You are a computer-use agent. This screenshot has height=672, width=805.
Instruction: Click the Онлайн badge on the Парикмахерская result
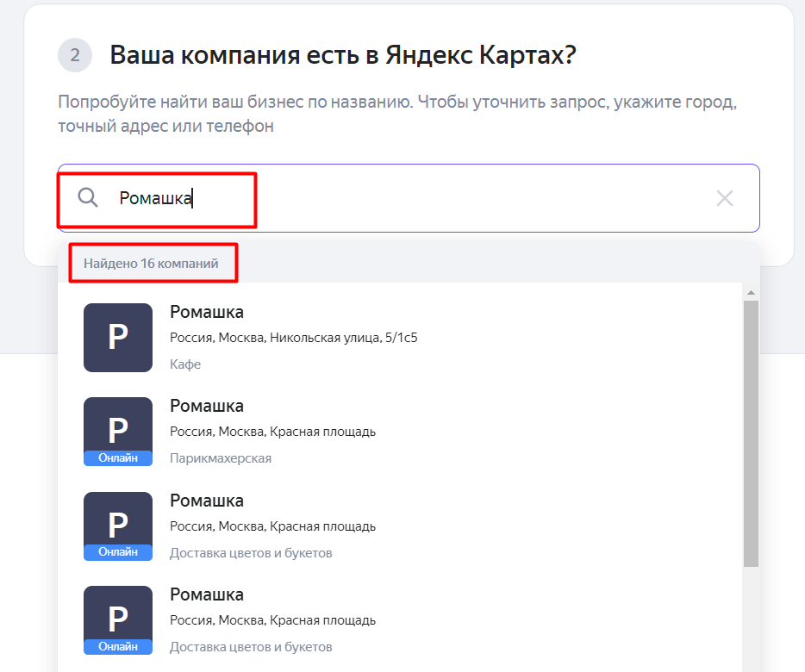(118, 458)
